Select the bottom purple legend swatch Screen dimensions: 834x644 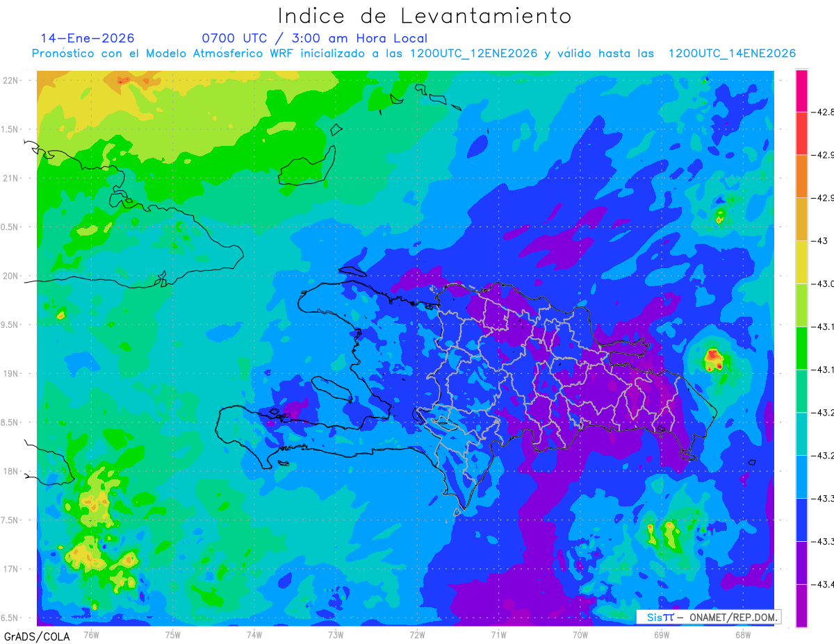coord(801,605)
